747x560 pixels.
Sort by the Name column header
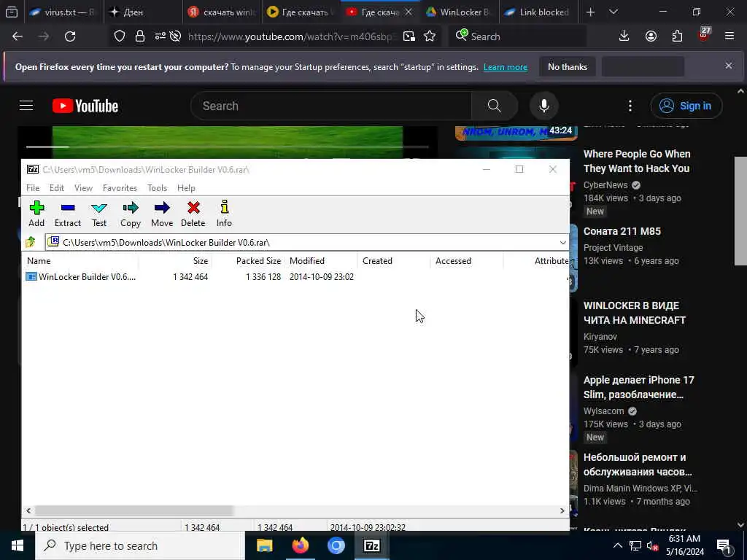point(81,261)
